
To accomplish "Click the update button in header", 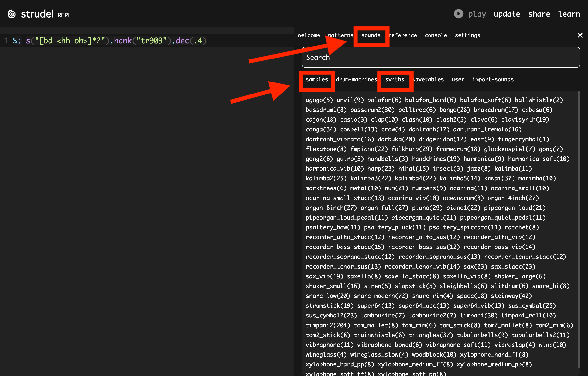I will (507, 14).
